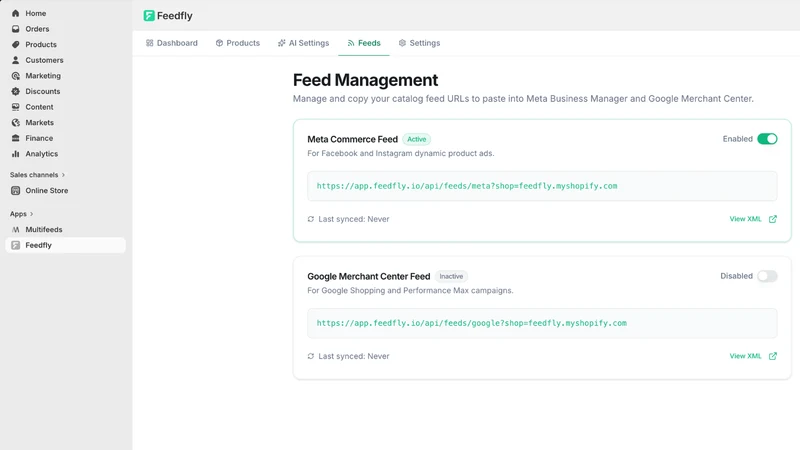Image resolution: width=800 pixels, height=450 pixels.
Task: Click the Settings gear icon in tab bar
Action: (403, 43)
